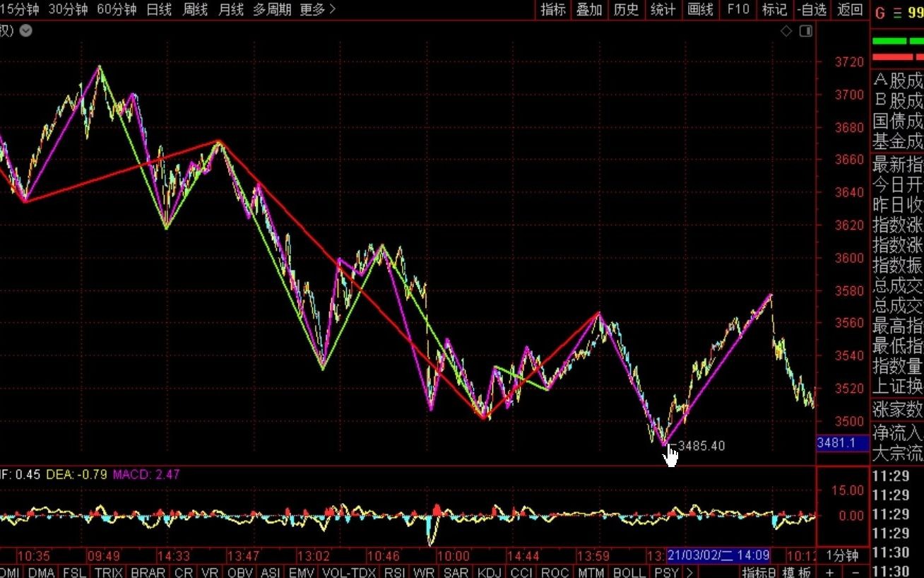Click the red G icon at top right
The height and width of the screenshot is (578, 924).
click(x=879, y=12)
